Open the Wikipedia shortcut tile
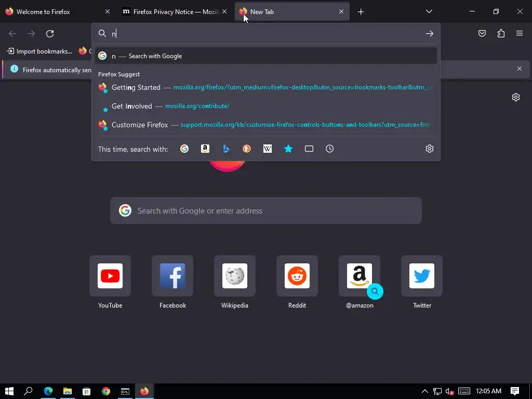The width and height of the screenshot is (532, 399). click(x=235, y=276)
